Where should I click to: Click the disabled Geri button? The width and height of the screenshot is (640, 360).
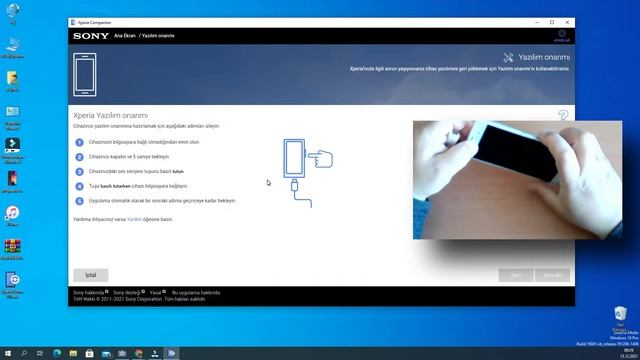[x=516, y=275]
